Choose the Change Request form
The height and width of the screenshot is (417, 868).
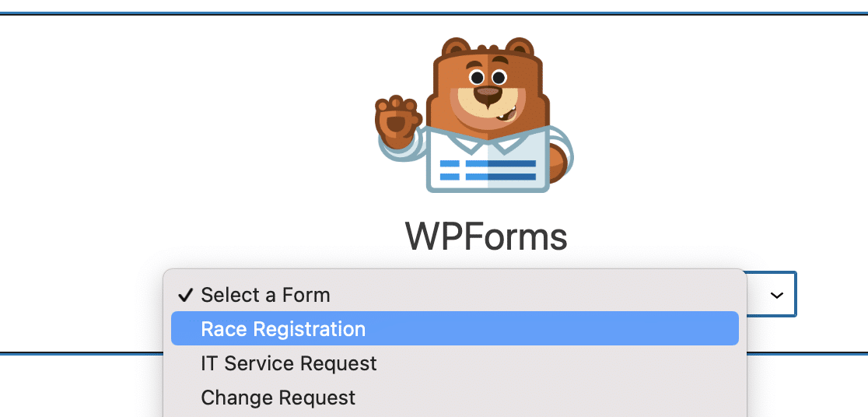pyautogui.click(x=455, y=398)
